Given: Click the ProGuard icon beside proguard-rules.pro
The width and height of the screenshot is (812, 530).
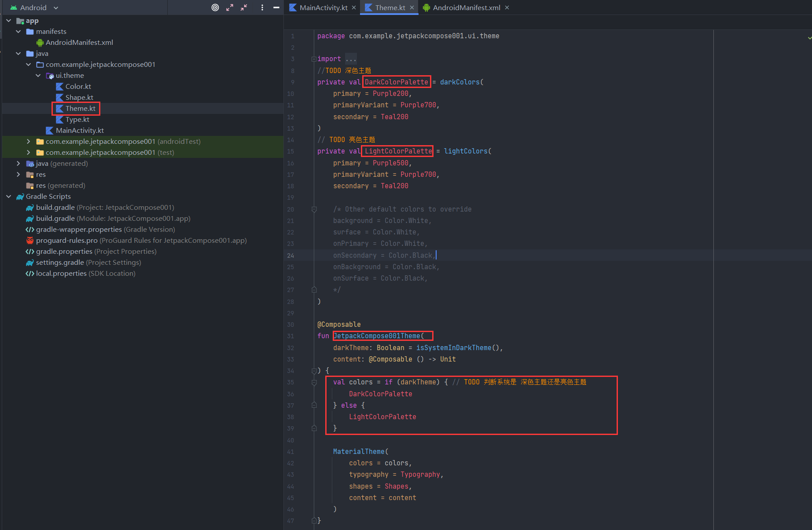Looking at the screenshot, I should 29,240.
